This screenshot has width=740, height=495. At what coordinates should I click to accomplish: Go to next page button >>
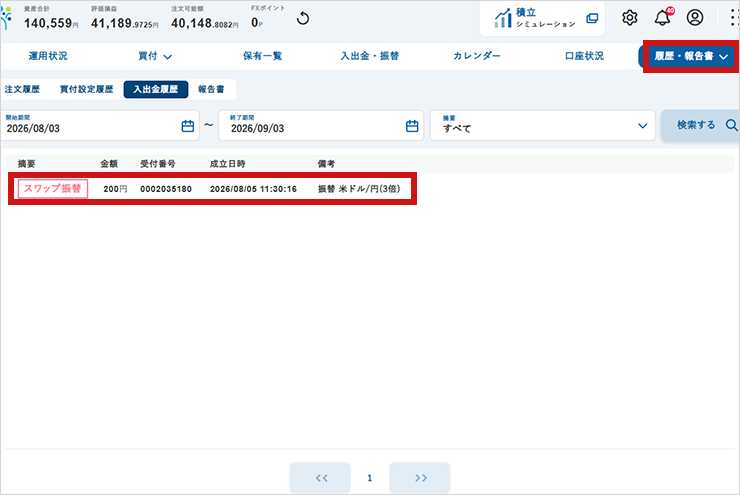coord(420,478)
